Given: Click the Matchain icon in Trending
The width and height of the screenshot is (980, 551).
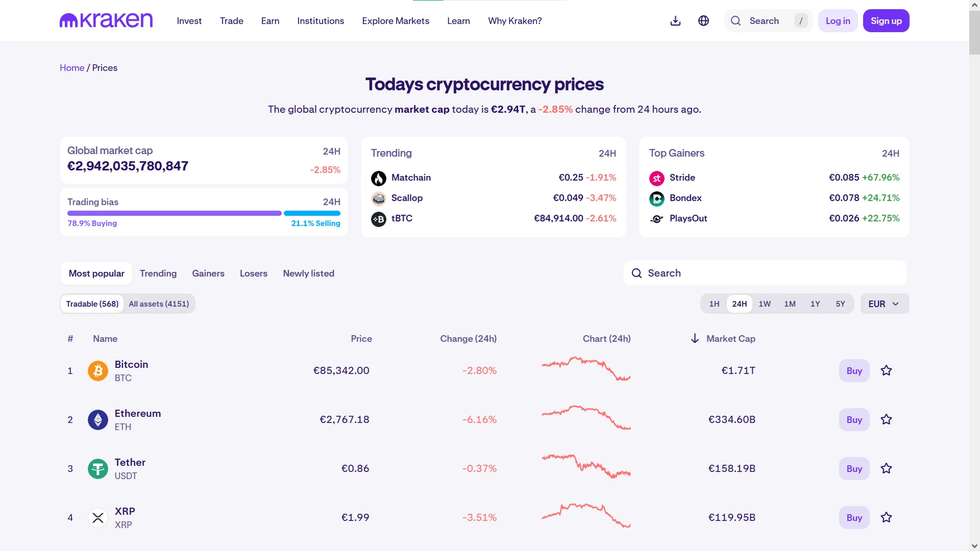Looking at the screenshot, I should point(378,178).
